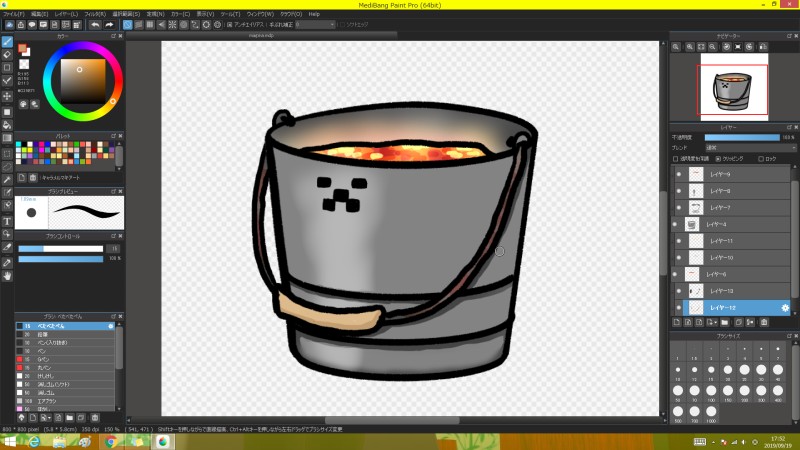800x450 pixels.
Task: Open the ブレンド blend mode dropdown
Action: click(750, 148)
